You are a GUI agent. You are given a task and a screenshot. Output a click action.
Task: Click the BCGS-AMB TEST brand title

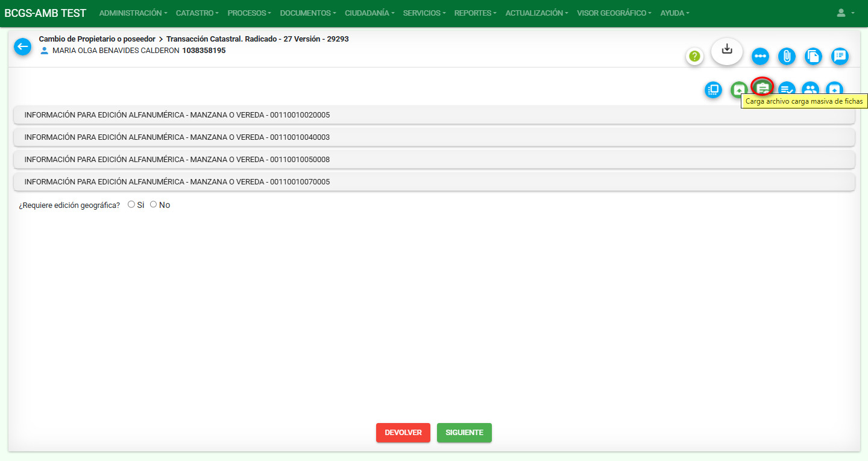[45, 13]
